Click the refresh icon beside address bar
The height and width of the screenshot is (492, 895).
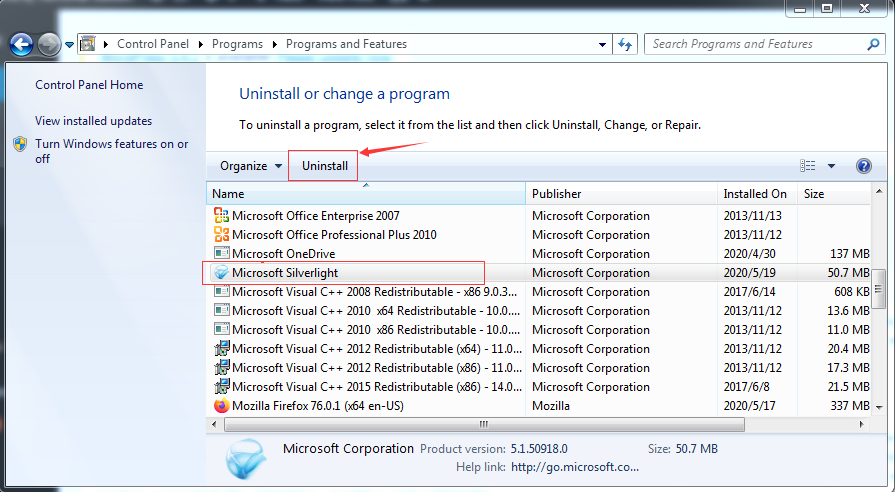(625, 44)
